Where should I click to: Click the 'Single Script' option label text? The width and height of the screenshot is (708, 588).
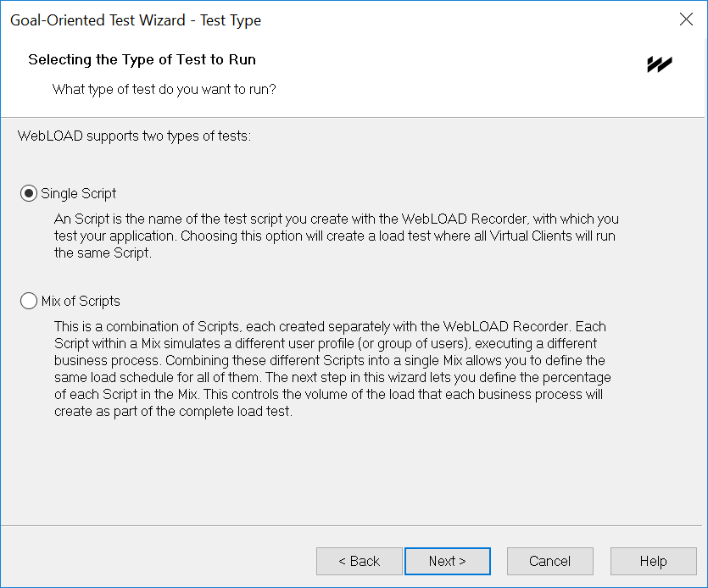[x=79, y=193]
